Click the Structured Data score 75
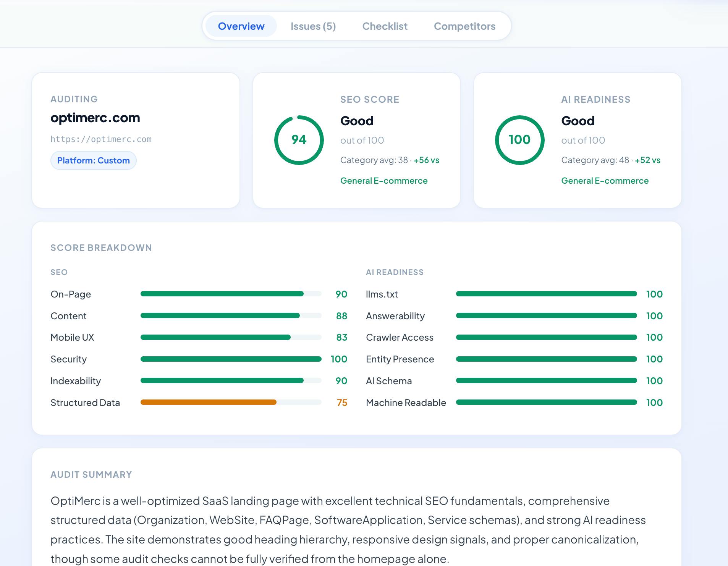The height and width of the screenshot is (566, 728). [x=342, y=403]
